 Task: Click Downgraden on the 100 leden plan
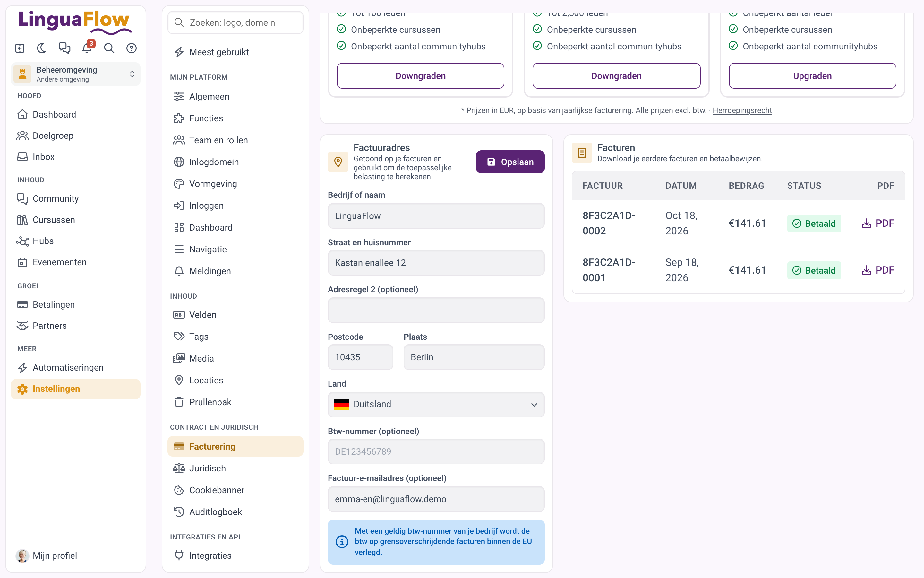point(420,76)
